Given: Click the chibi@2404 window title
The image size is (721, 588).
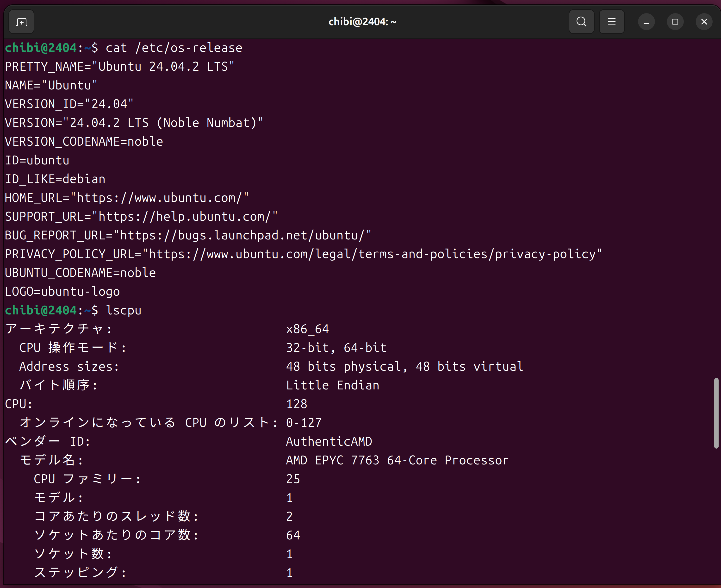Looking at the screenshot, I should point(362,22).
